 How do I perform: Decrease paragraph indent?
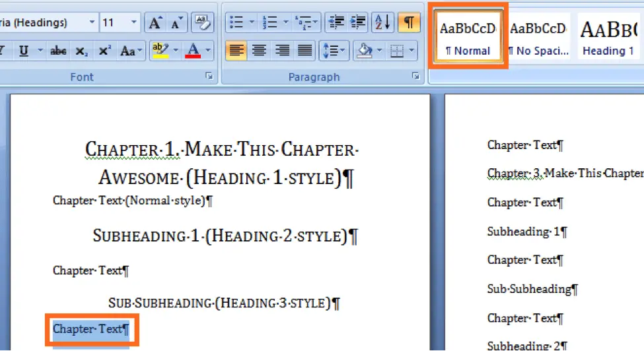pos(336,22)
